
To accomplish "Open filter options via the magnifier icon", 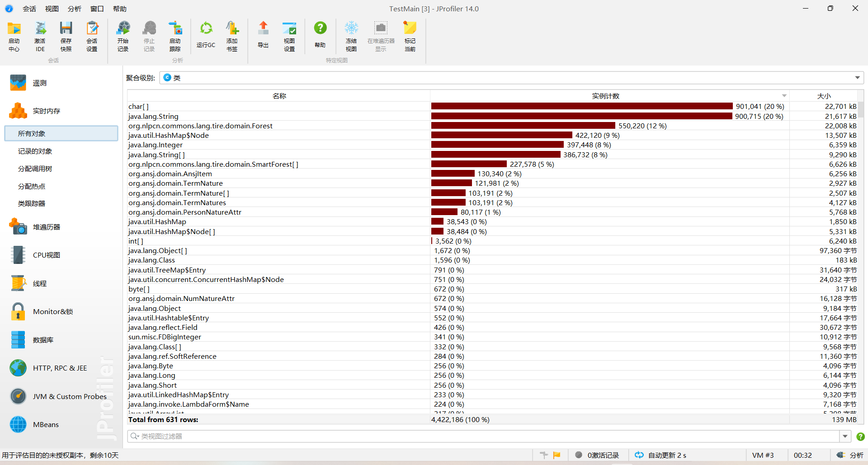I will tap(135, 436).
